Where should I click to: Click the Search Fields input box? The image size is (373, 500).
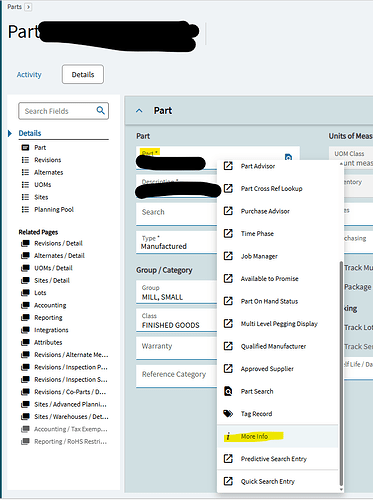(63, 111)
